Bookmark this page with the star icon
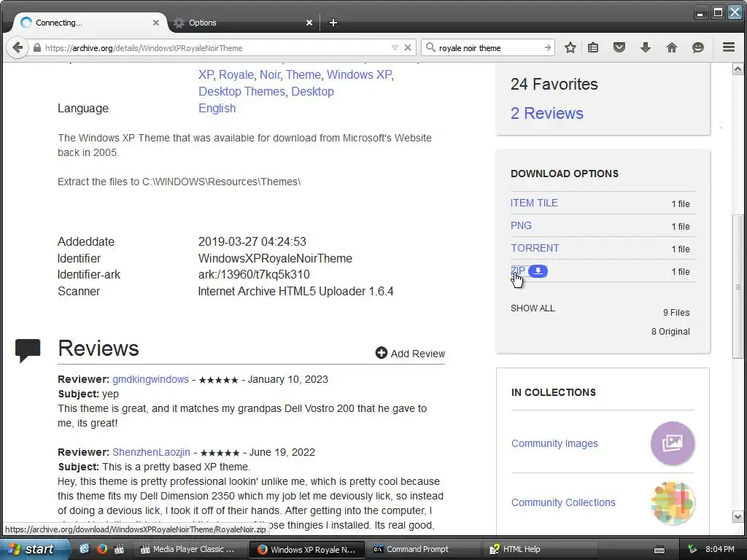747x560 pixels. (x=570, y=47)
